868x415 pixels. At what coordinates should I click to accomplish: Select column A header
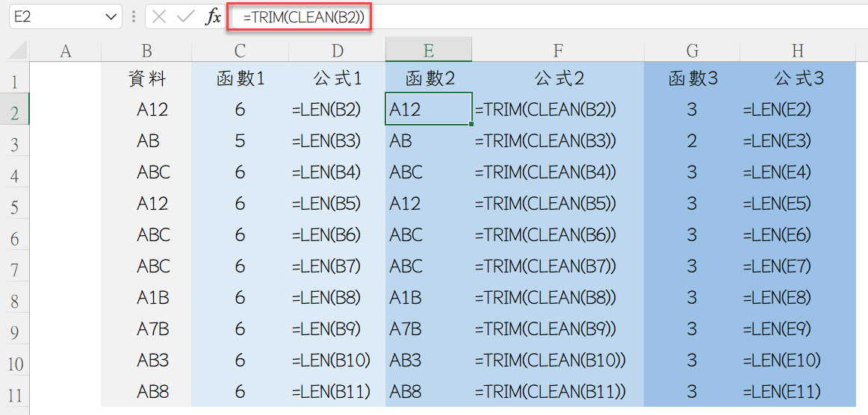coord(65,51)
